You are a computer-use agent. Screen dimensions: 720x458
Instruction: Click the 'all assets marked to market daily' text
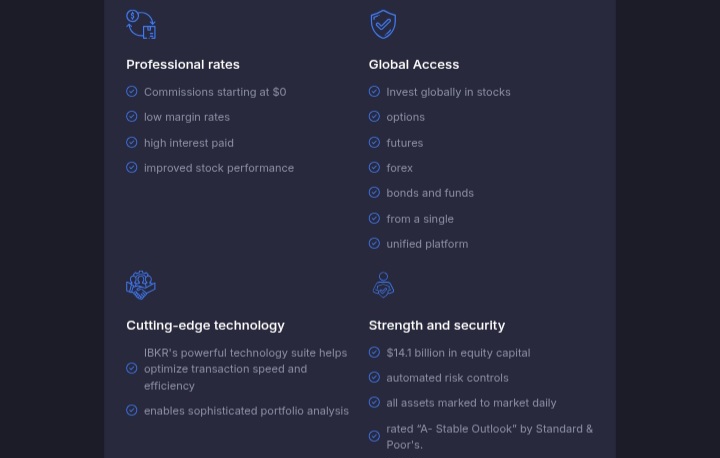click(471, 403)
